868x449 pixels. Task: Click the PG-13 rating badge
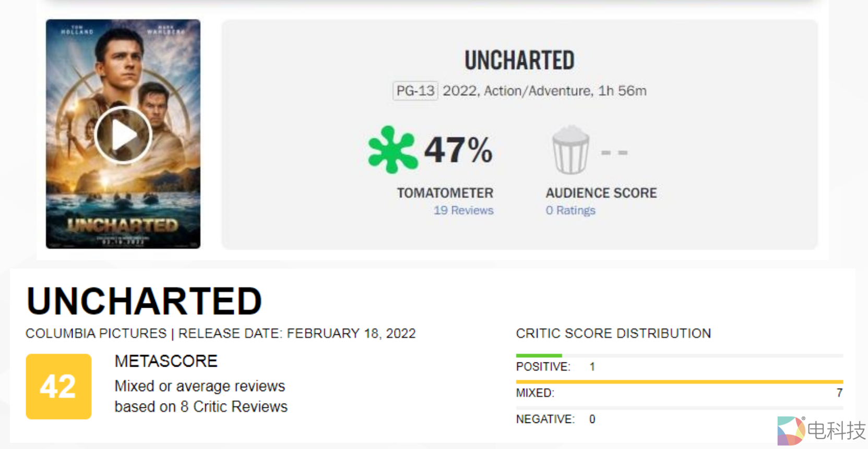tap(415, 91)
